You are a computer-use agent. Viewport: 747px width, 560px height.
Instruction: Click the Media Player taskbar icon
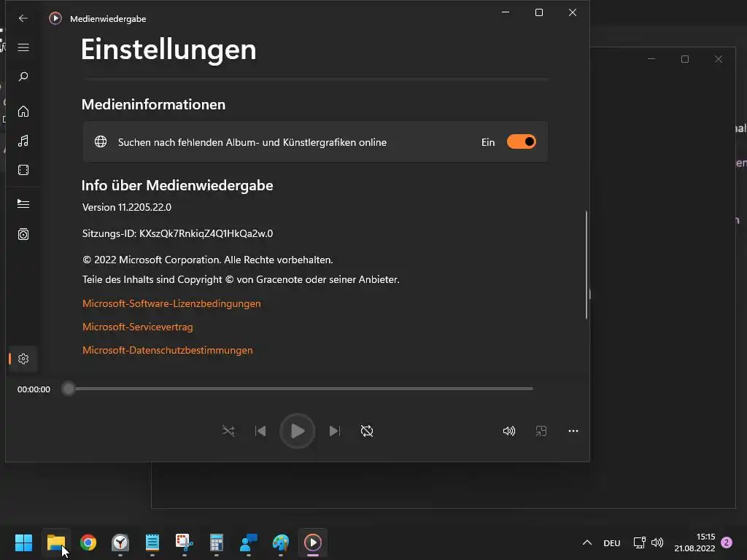coord(313,542)
